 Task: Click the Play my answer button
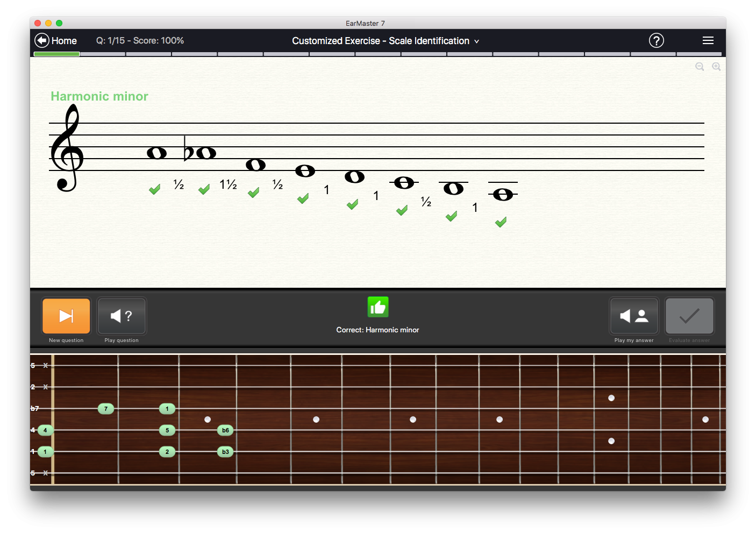[x=633, y=316]
